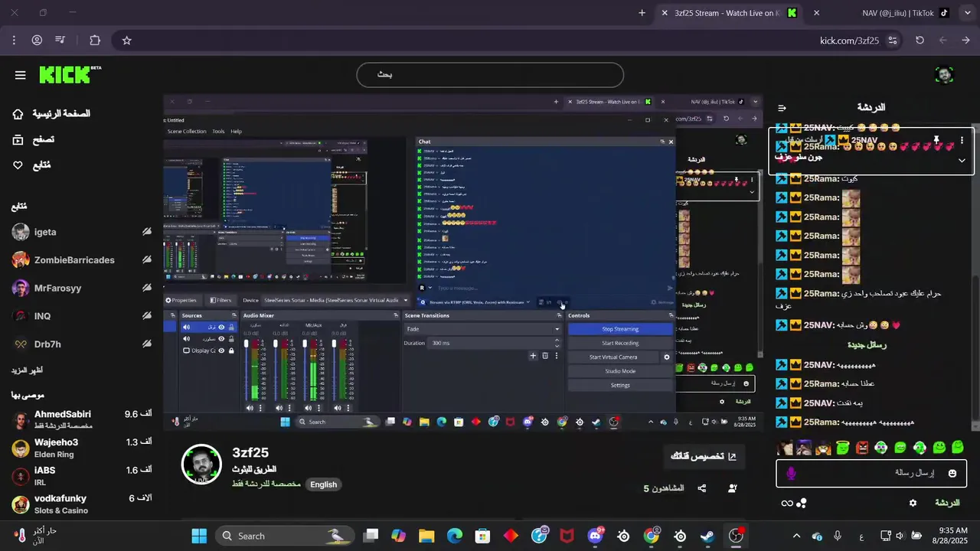Click the customize channel button
This screenshot has width=980, height=551.
pos(704,456)
